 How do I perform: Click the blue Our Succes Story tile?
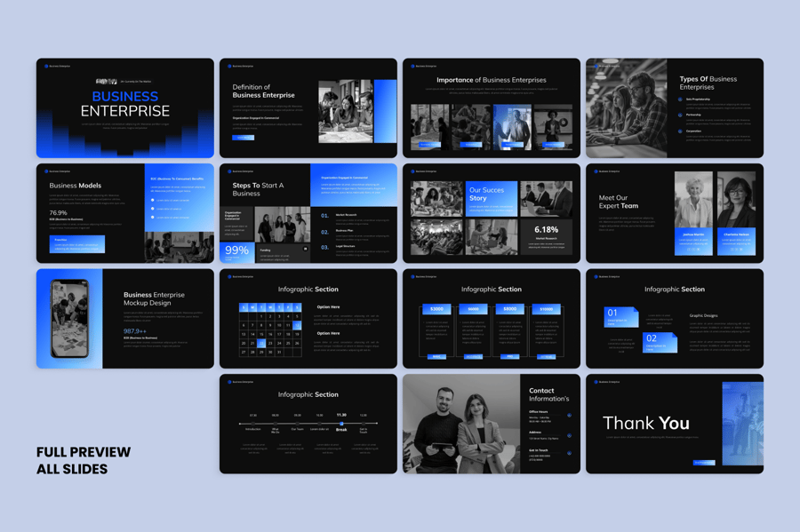click(x=491, y=198)
